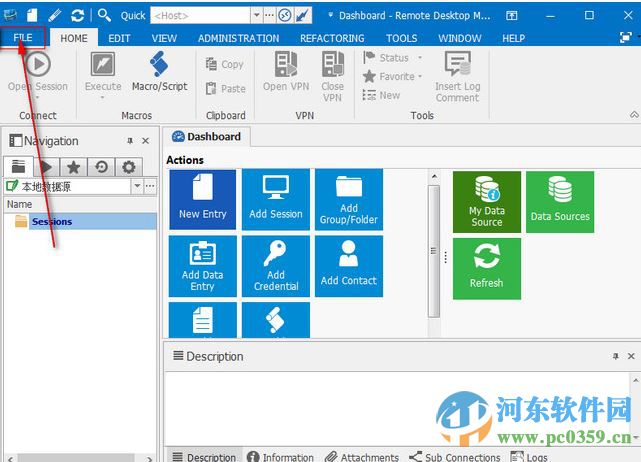Click the Close VPN ribbon icon
641x462 pixels.
point(332,64)
